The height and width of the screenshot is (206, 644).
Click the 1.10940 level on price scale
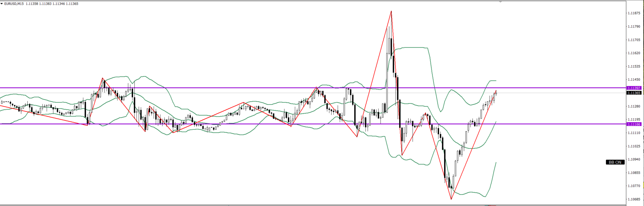pyautogui.click(x=634, y=159)
